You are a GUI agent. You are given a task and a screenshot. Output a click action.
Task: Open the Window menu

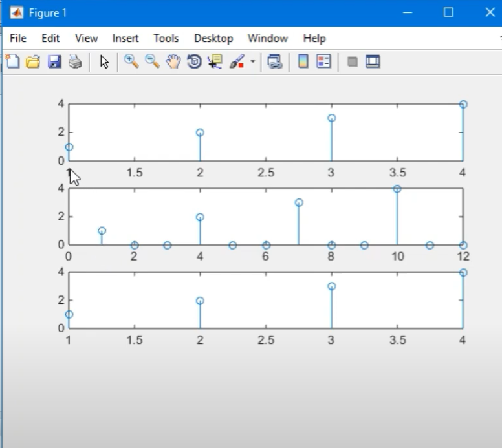[x=268, y=38]
